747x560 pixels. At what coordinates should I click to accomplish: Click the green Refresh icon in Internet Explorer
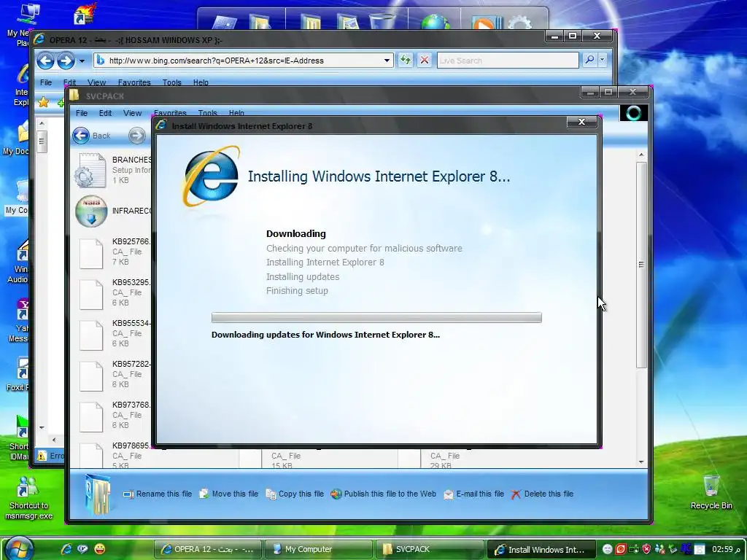click(x=406, y=60)
